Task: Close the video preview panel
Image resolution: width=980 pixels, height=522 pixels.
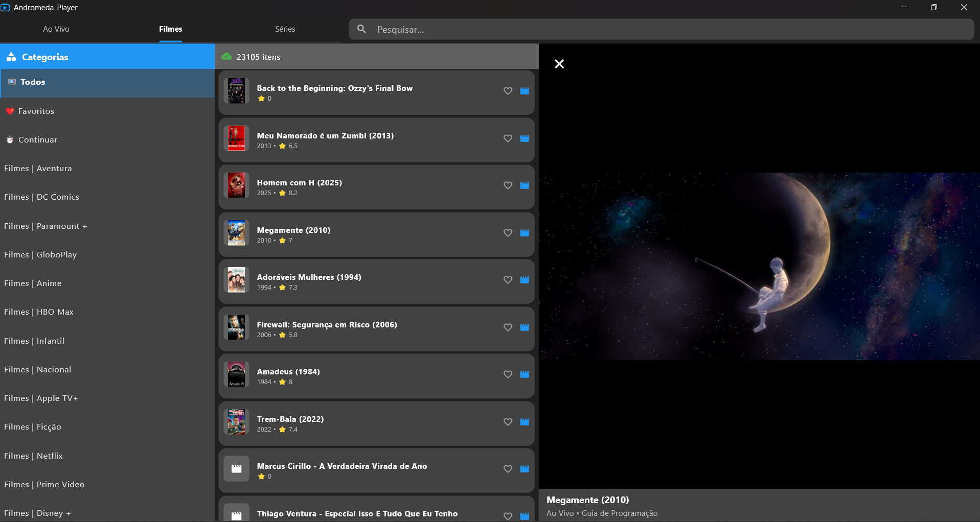Action: click(x=559, y=64)
